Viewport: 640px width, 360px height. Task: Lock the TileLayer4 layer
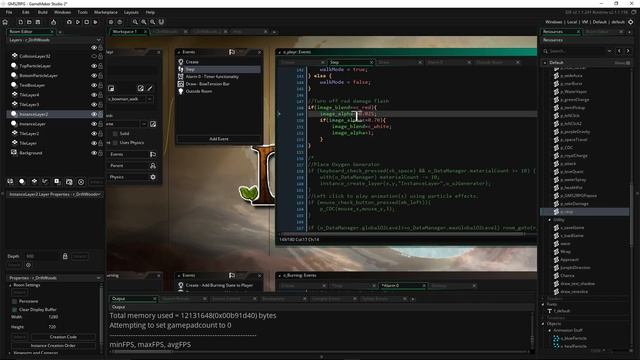[x=100, y=95]
